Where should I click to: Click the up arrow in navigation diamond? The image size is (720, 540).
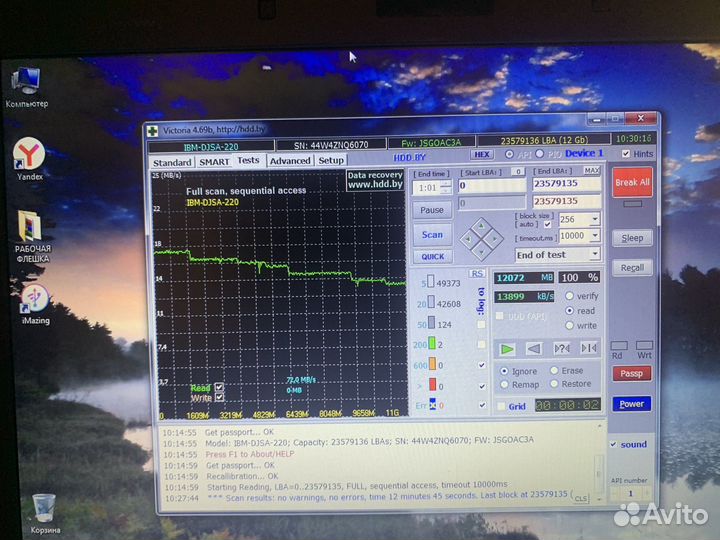(x=481, y=225)
